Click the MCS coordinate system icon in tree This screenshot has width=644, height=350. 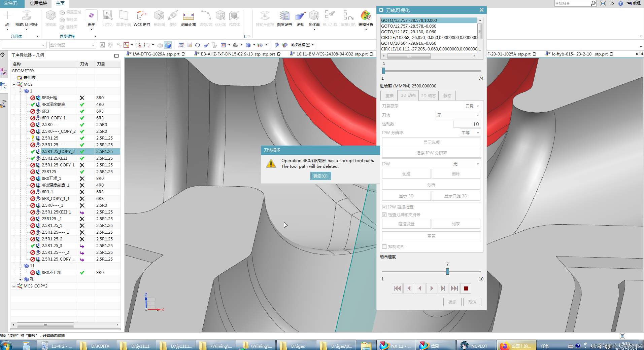(20, 84)
